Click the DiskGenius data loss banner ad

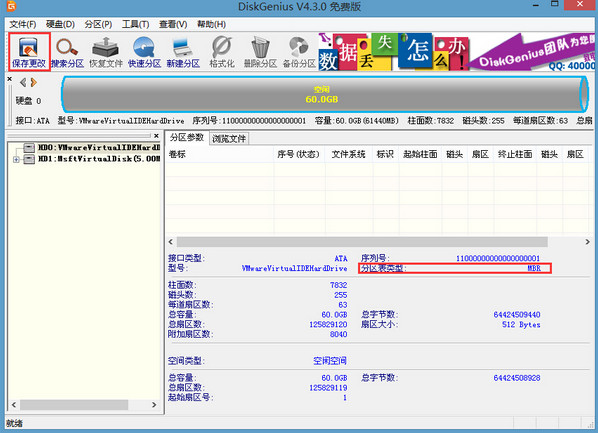click(456, 52)
